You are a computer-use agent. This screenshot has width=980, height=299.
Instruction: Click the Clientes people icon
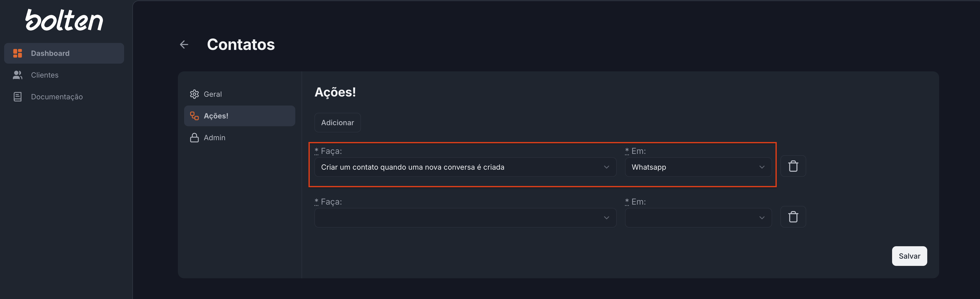click(x=18, y=75)
